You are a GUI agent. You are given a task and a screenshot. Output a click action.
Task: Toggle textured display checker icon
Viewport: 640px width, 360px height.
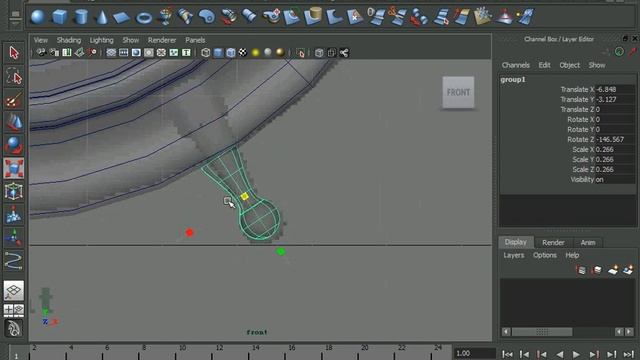243,53
